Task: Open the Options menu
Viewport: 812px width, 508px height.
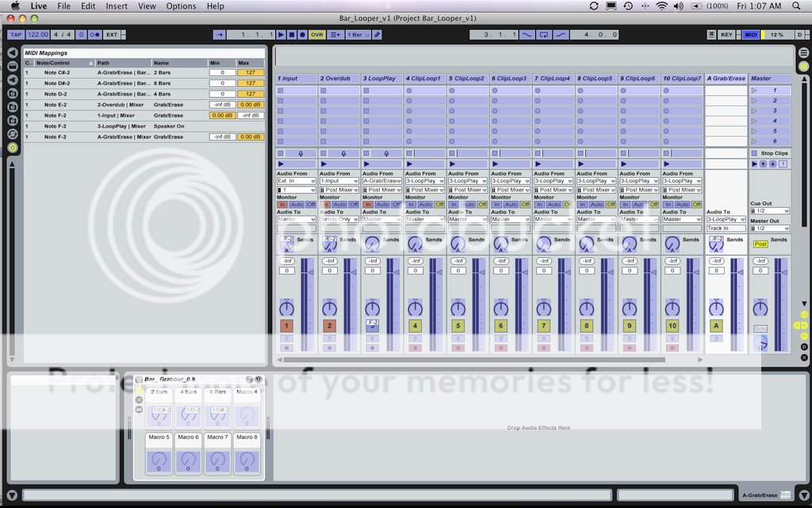Action: tap(182, 6)
